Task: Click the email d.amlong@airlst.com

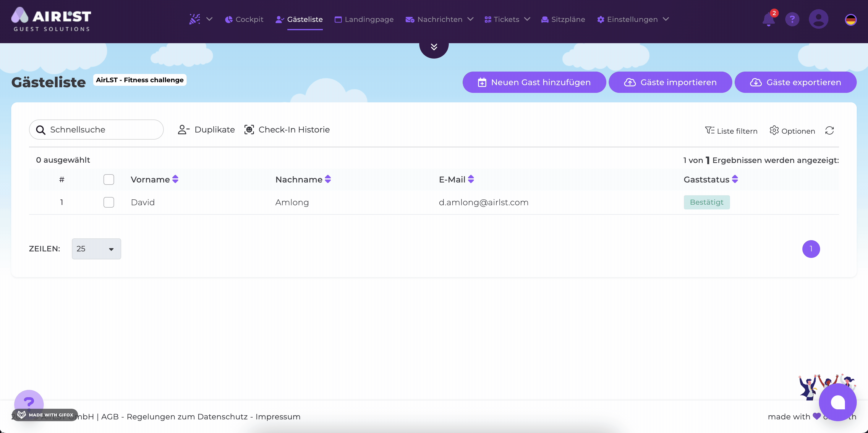Action: click(x=484, y=202)
